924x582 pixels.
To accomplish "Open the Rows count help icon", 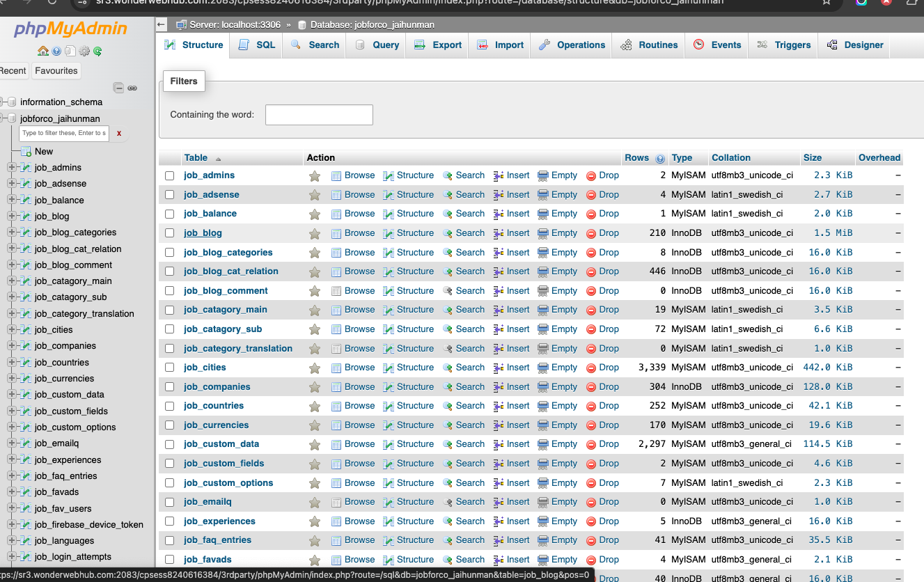I will [x=660, y=158].
